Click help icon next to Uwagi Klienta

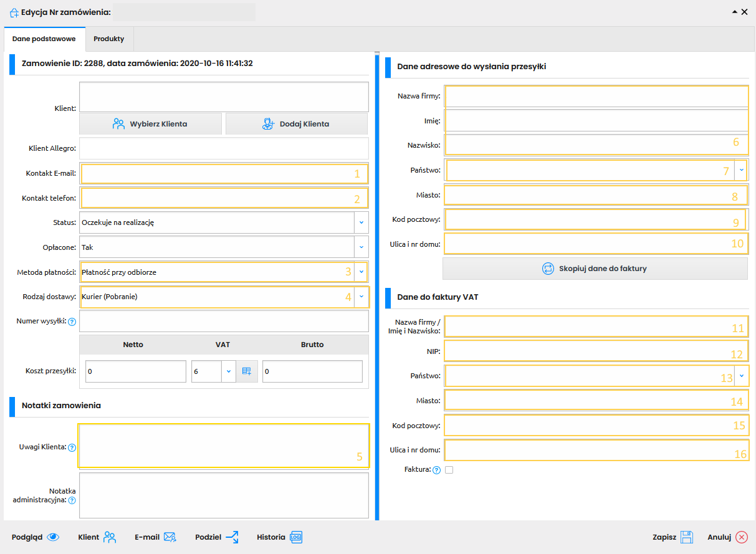(72, 447)
